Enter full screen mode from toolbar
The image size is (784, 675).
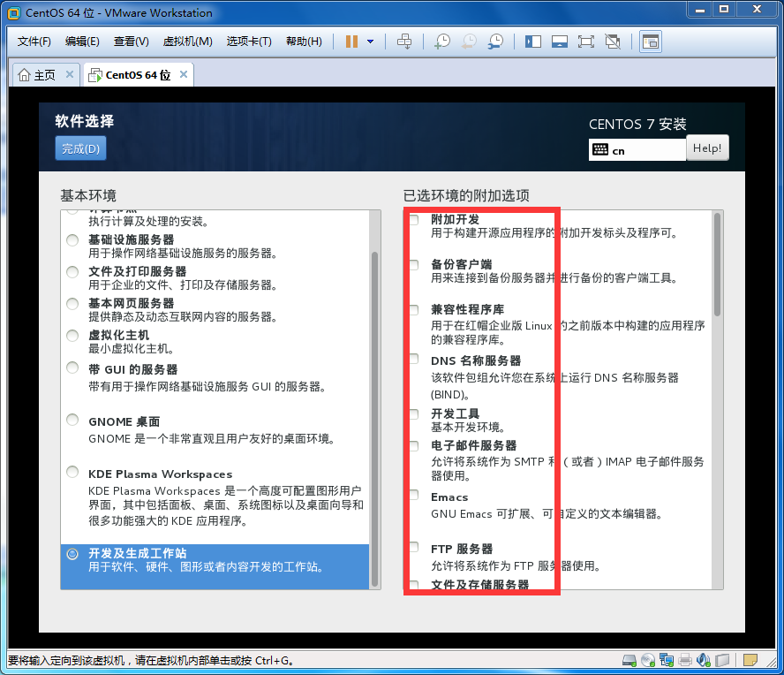coord(585,42)
